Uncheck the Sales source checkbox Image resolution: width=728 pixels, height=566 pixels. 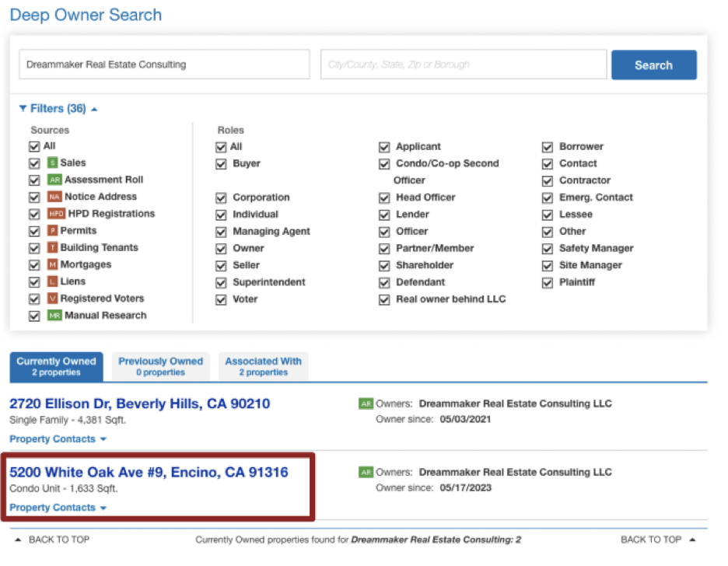(34, 163)
